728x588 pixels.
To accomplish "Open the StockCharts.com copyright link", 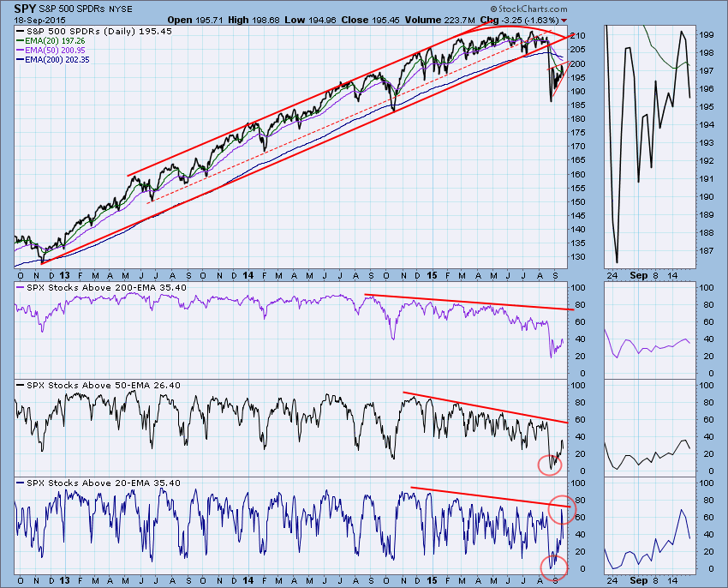I will pos(528,9).
